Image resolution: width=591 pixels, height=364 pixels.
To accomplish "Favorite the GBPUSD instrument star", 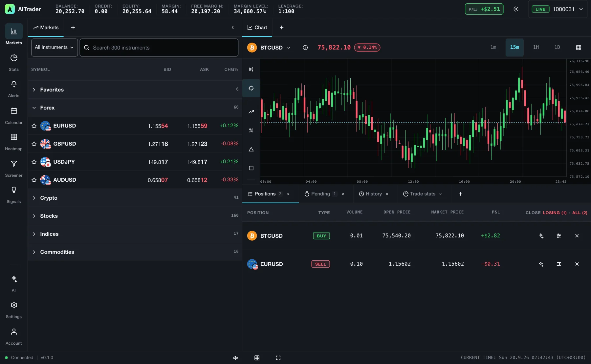I will (x=34, y=144).
